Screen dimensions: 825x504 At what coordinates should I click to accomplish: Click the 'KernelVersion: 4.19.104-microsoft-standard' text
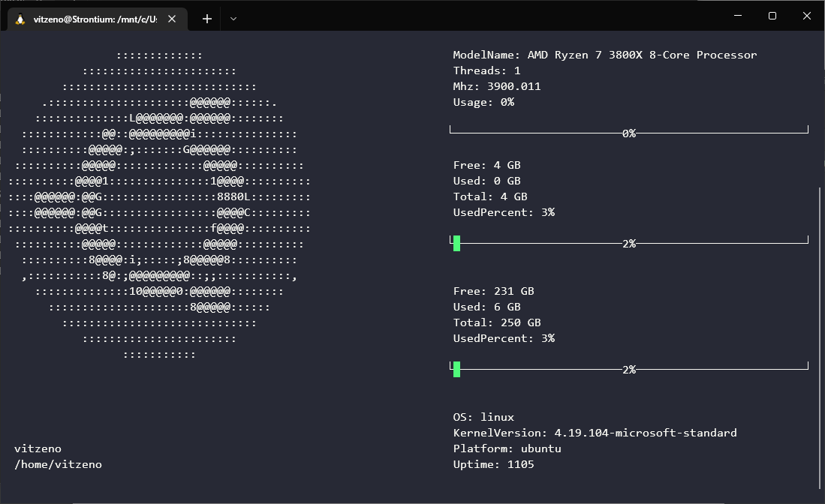(x=595, y=433)
